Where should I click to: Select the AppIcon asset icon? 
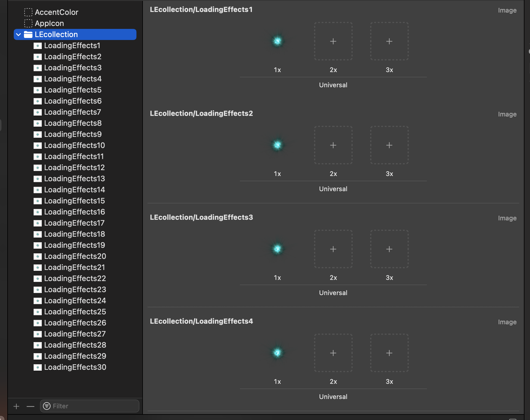coord(28,23)
